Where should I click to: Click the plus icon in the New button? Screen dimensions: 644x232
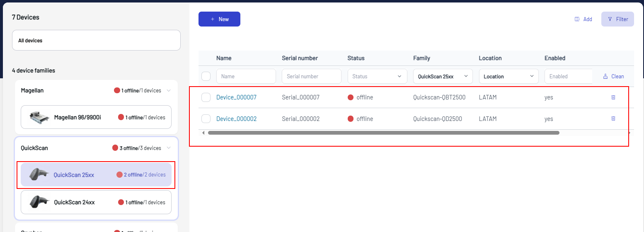click(x=213, y=19)
